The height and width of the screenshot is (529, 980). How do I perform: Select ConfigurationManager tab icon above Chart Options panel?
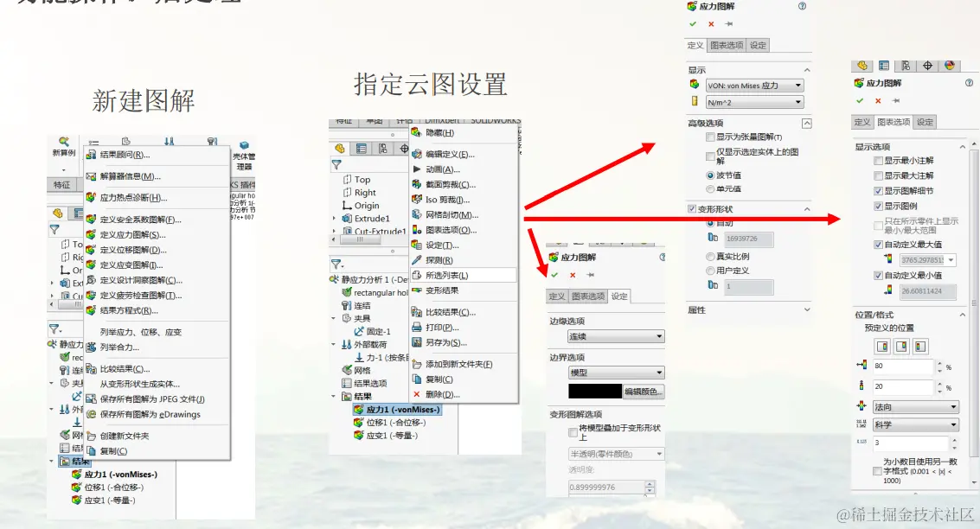point(906,66)
